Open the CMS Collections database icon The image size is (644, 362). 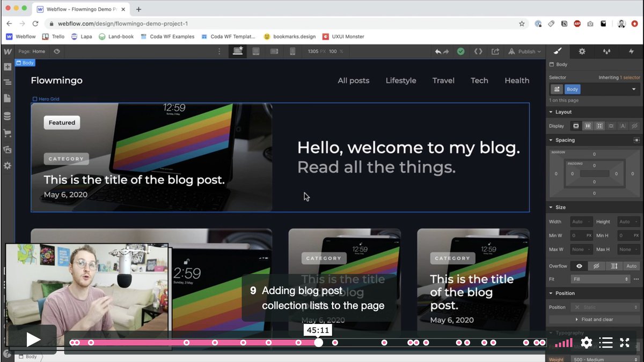(8, 116)
